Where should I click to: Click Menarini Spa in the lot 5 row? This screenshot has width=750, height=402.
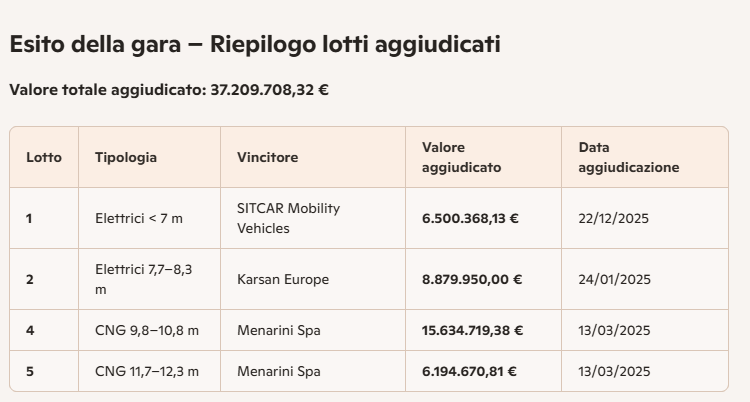coord(278,372)
